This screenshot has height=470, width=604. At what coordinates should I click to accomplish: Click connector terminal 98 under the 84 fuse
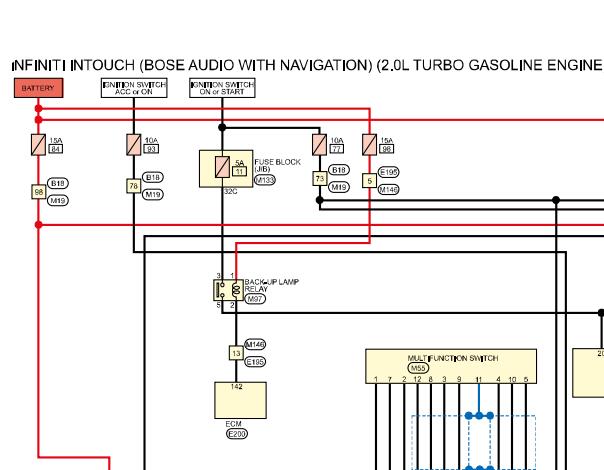(x=39, y=191)
